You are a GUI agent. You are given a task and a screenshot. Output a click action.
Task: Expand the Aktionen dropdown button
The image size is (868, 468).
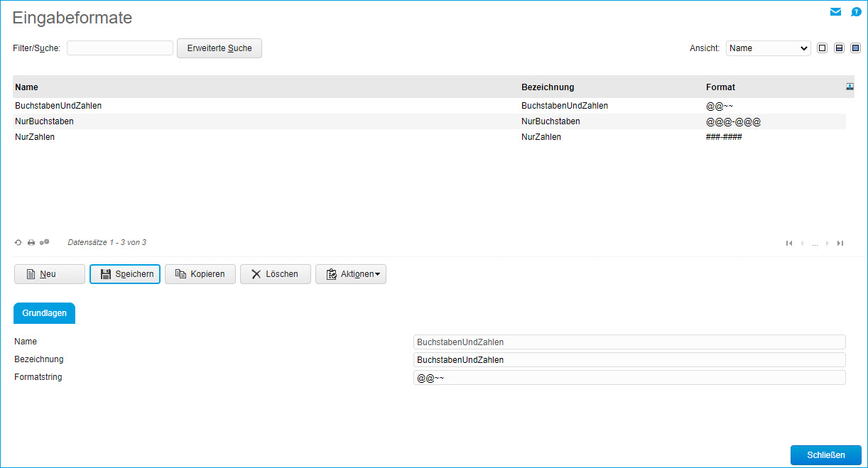coord(351,274)
